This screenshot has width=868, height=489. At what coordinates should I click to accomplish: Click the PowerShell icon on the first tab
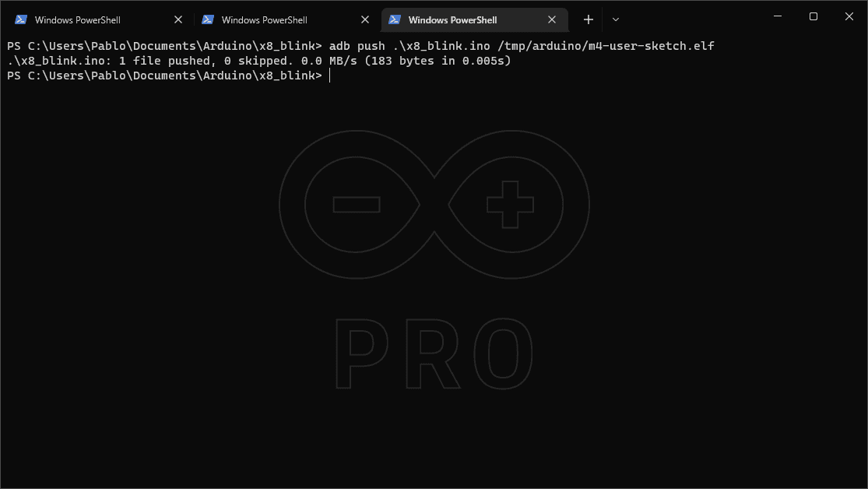[21, 19]
